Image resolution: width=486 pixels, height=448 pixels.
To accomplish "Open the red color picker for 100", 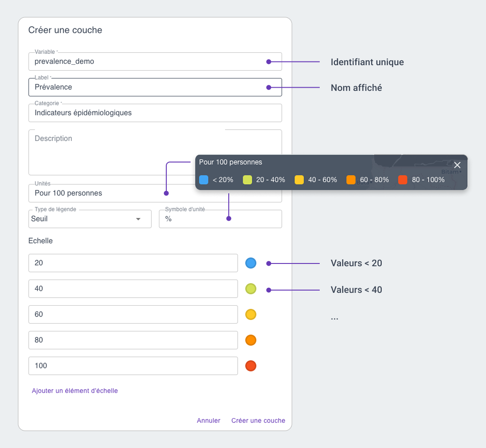I will point(251,366).
